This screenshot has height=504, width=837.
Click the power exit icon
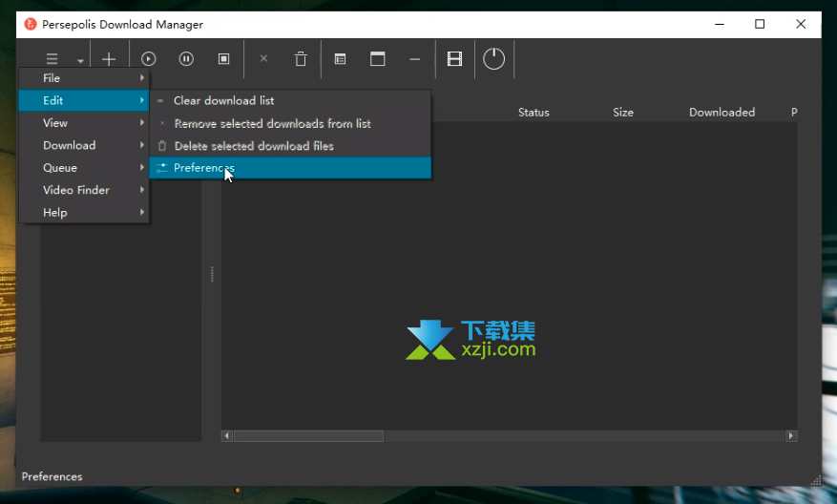click(x=493, y=59)
